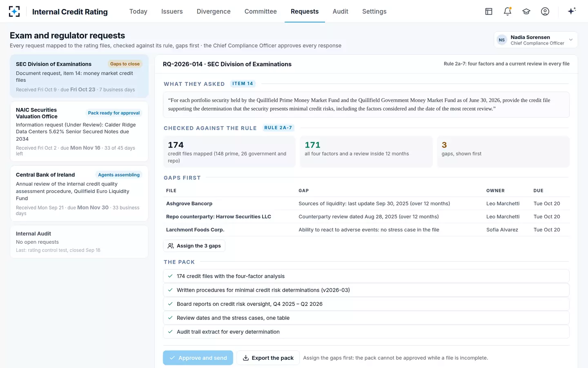Open the Larchmont Foods Corp. gap row
588x368 pixels.
[x=366, y=230]
